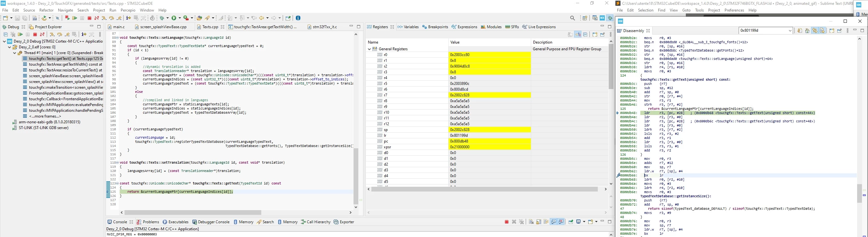Screen dimensions: 868x237
Task: Open the Percepio menu
Action: [x=128, y=11]
